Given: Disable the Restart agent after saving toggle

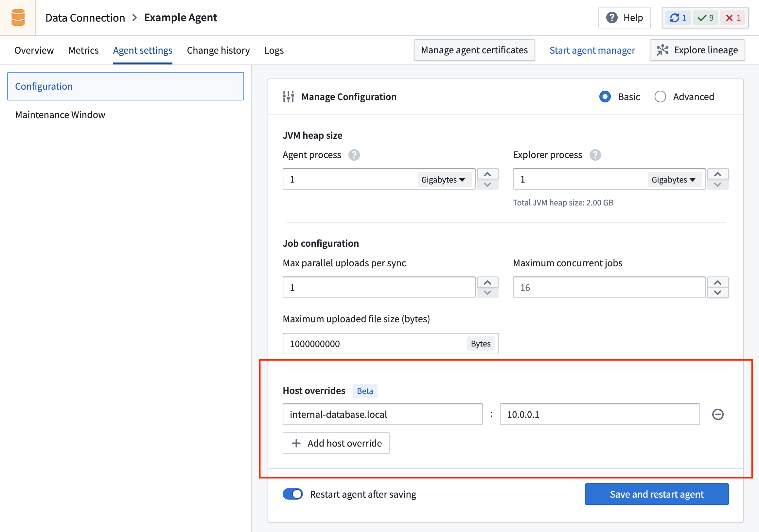Looking at the screenshot, I should [x=292, y=494].
